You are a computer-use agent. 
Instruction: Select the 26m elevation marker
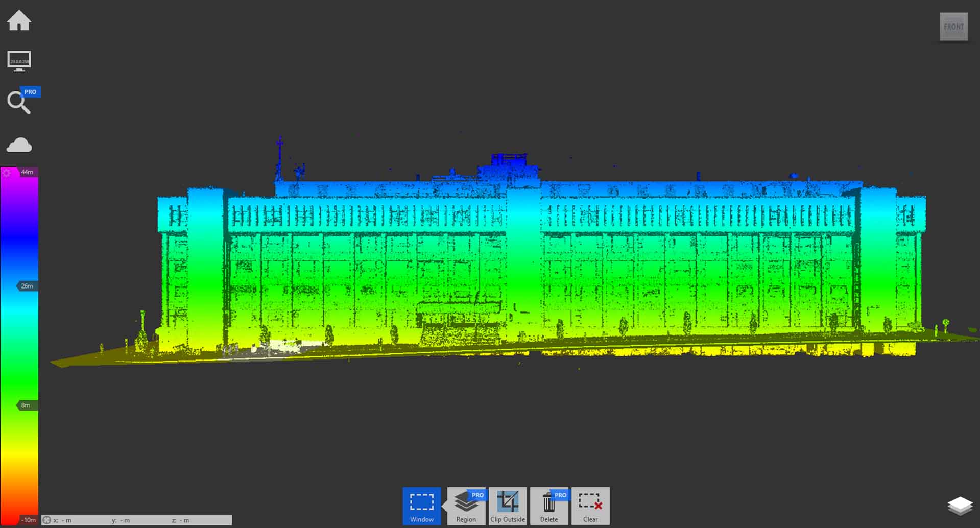point(27,286)
